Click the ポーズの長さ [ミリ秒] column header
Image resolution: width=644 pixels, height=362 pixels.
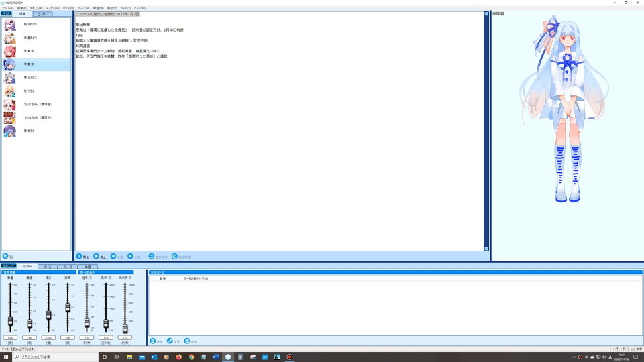click(196, 278)
